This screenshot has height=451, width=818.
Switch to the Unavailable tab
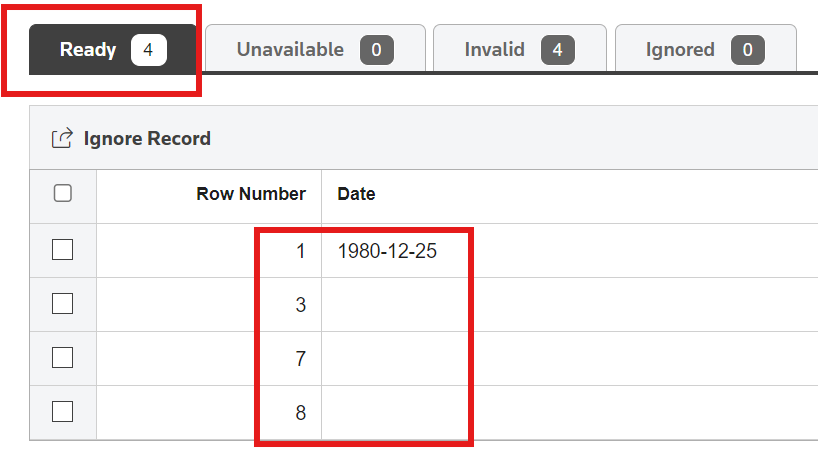[290, 49]
